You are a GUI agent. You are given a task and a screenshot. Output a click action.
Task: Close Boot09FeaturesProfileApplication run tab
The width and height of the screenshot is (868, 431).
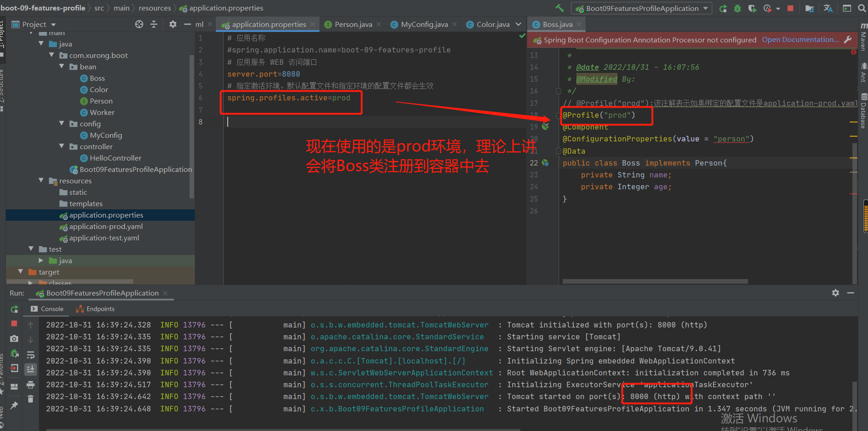click(x=165, y=293)
